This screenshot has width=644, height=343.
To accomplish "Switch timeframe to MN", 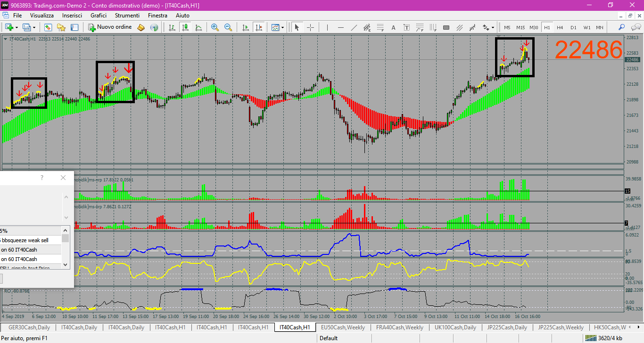I will pos(600,27).
